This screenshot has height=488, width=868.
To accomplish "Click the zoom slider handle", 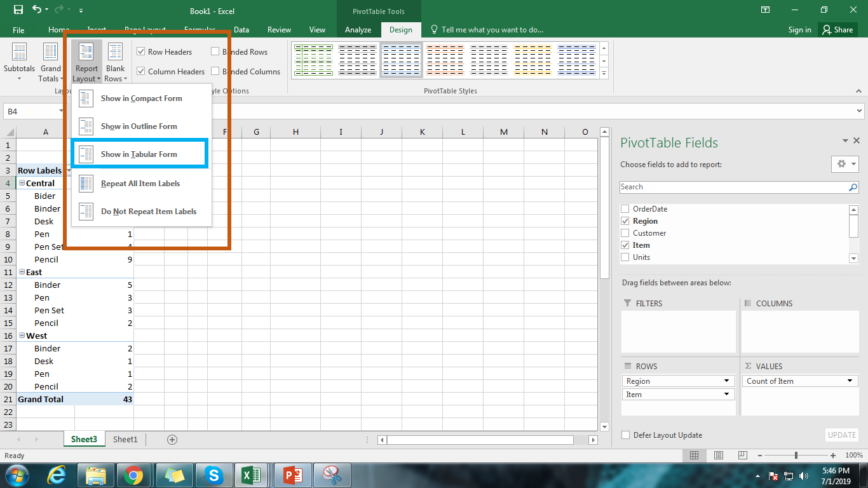I will click(796, 456).
